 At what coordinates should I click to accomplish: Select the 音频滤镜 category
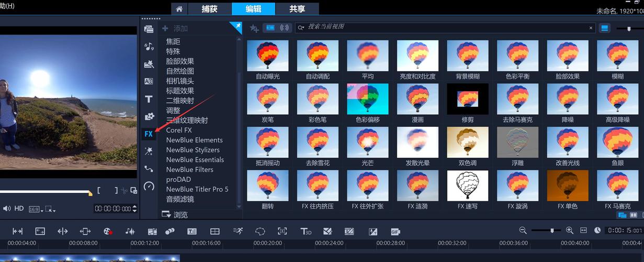[x=180, y=199]
